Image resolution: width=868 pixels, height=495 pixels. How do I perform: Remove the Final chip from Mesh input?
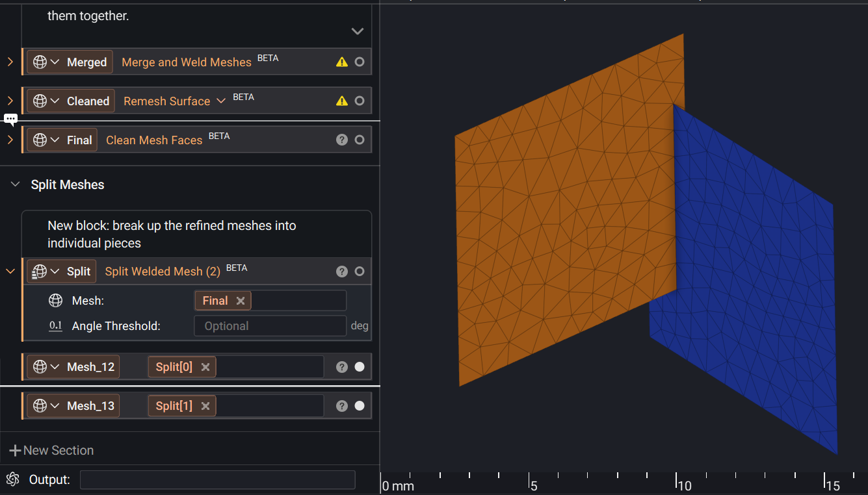point(241,301)
